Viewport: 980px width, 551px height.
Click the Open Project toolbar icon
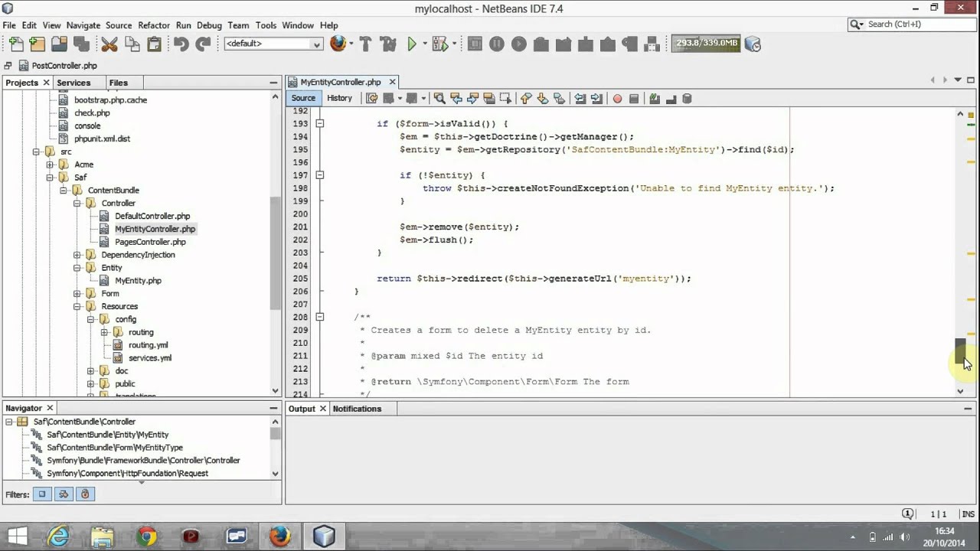pyautogui.click(x=59, y=44)
